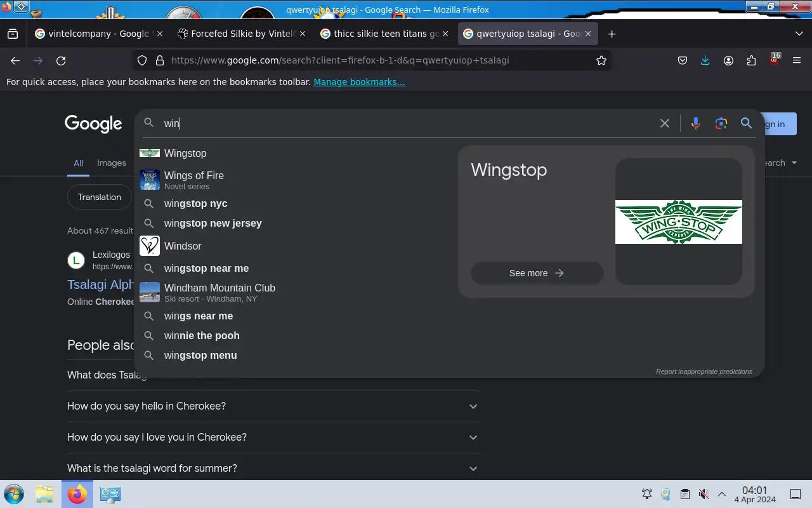This screenshot has height=508, width=812.
Task: Choose the 'wingstop near me' suggestion
Action: [x=295, y=269]
